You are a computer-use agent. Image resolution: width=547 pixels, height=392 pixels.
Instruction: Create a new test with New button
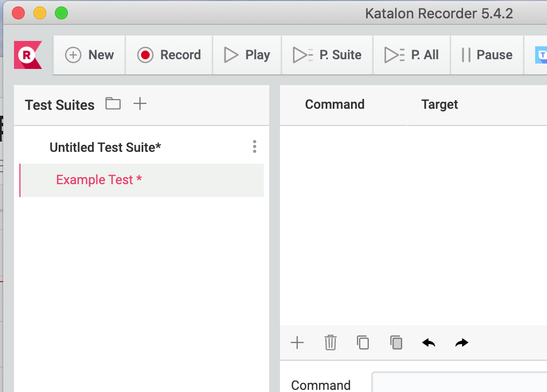pyautogui.click(x=89, y=55)
